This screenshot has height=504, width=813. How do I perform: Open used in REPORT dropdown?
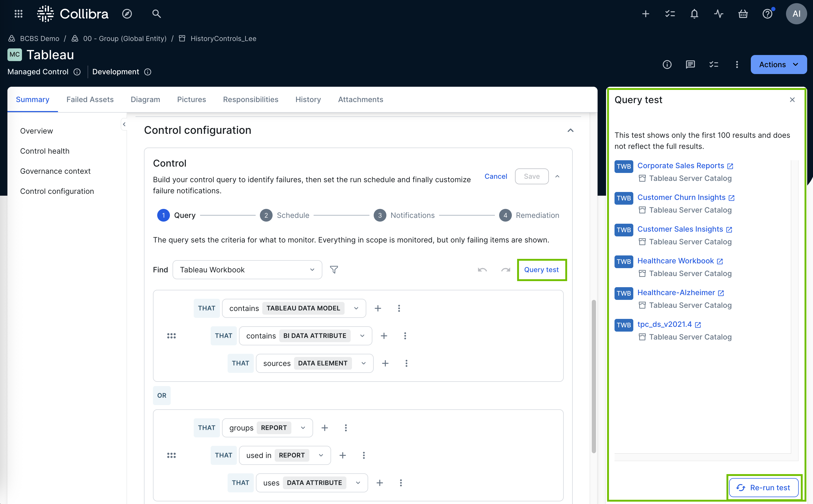click(285, 455)
